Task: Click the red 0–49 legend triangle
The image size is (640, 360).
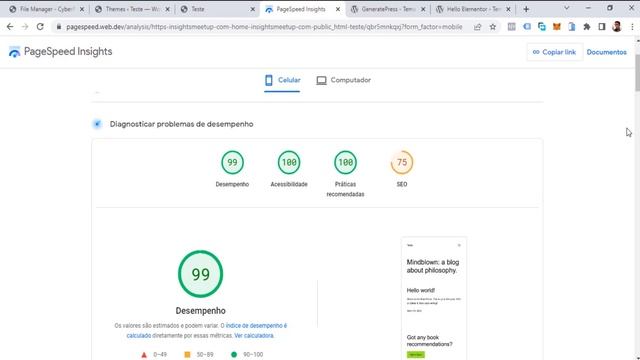Action: pos(144,355)
